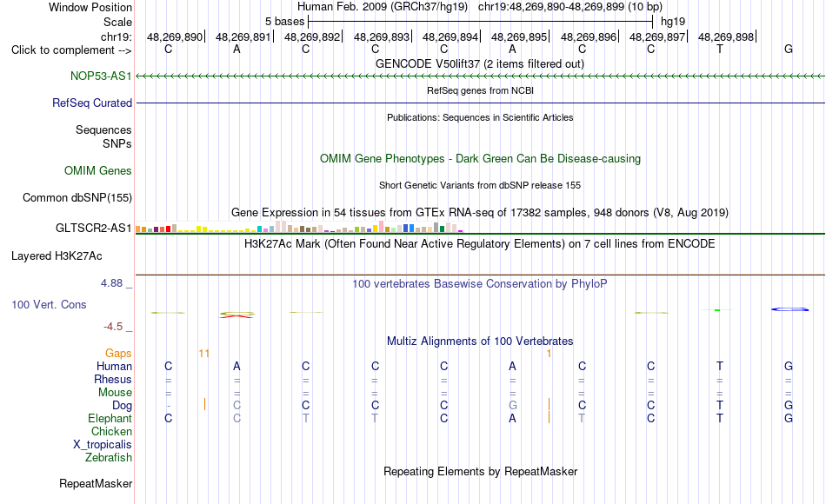Click the H3K27Ac Mark track title
The width and height of the screenshot is (826, 504).
tap(480, 244)
